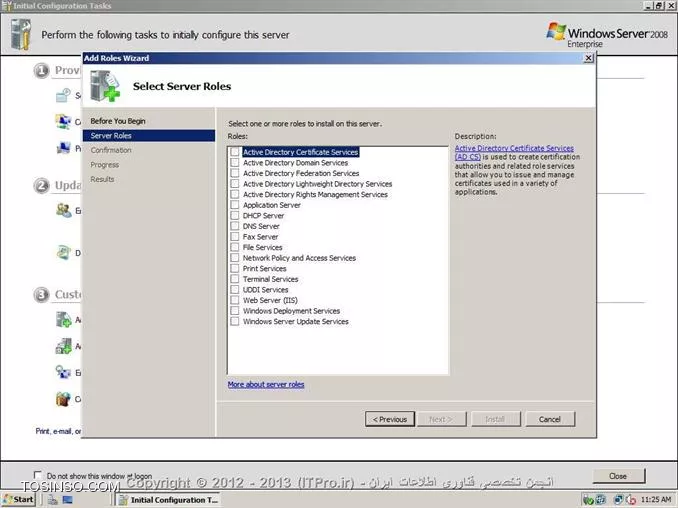The width and height of the screenshot is (678, 508).
Task: Click the computer name icon in section 1
Action: (63, 148)
